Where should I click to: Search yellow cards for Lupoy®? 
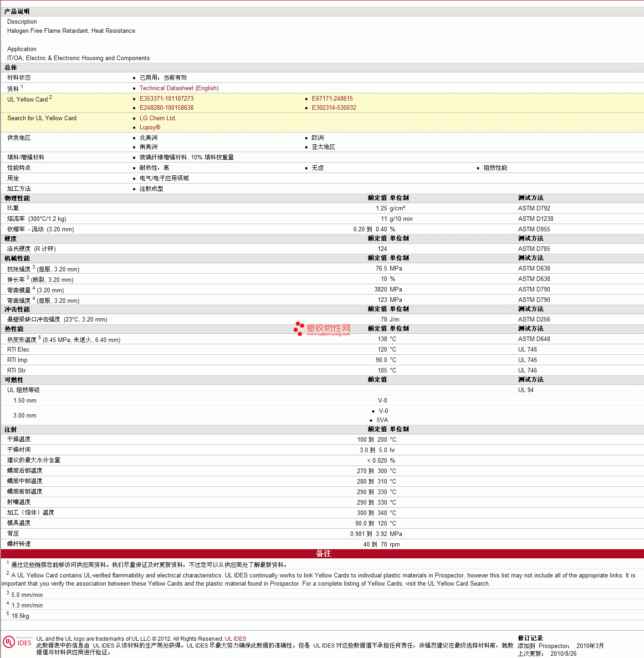[150, 128]
